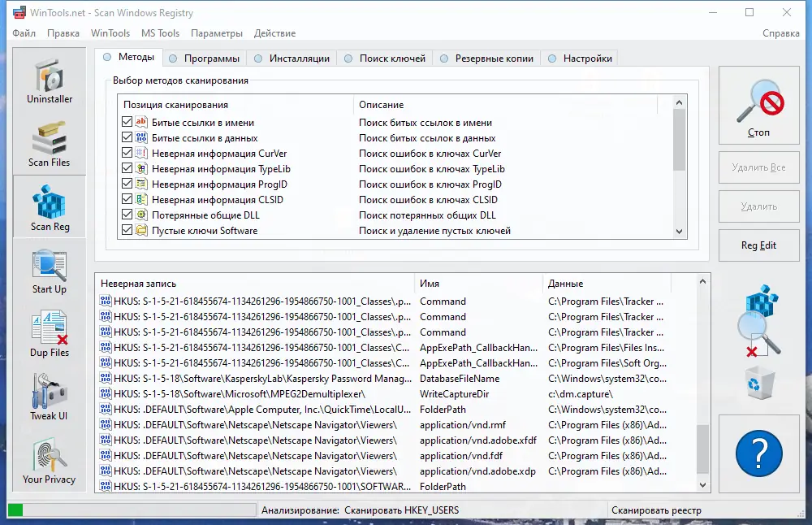The image size is (812, 525).
Task: Open the Tweak UI tool
Action: (x=50, y=397)
